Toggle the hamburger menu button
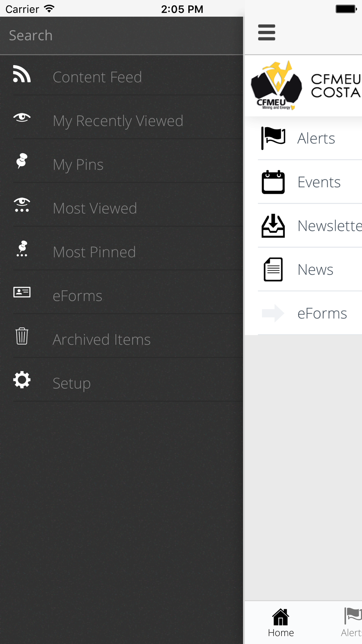The width and height of the screenshot is (362, 644). (267, 33)
